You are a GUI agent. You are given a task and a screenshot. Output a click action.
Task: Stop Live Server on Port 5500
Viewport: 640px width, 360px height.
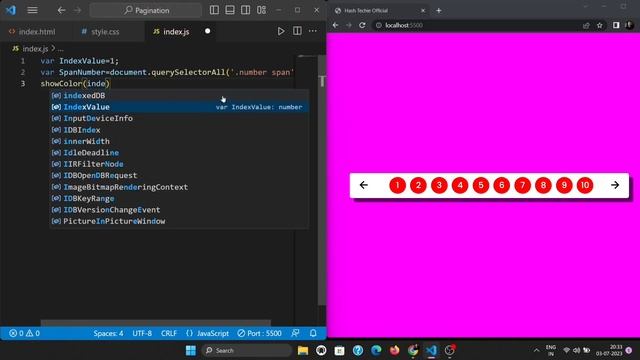click(x=260, y=333)
